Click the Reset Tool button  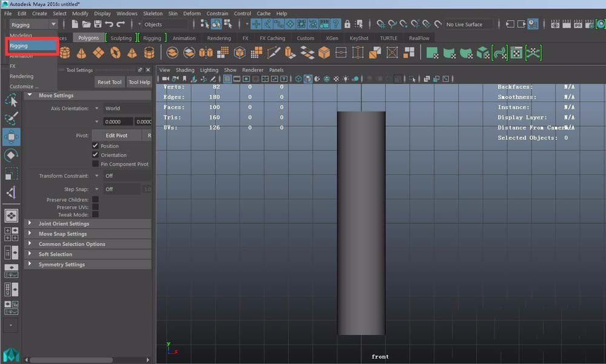[109, 82]
